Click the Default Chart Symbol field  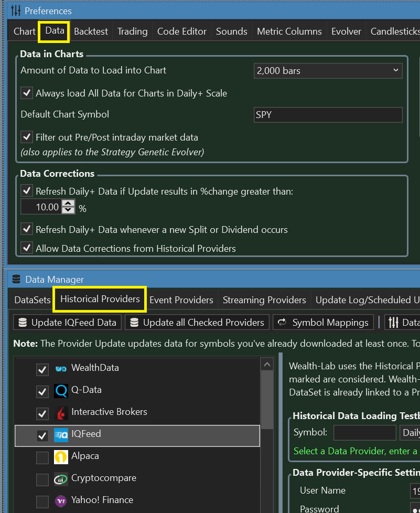[328, 115]
